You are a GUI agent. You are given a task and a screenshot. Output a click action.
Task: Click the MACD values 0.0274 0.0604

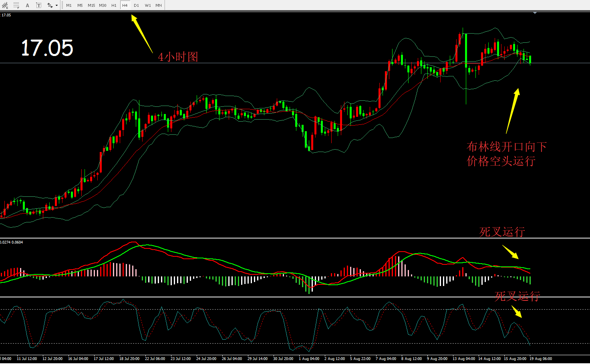[12, 242]
